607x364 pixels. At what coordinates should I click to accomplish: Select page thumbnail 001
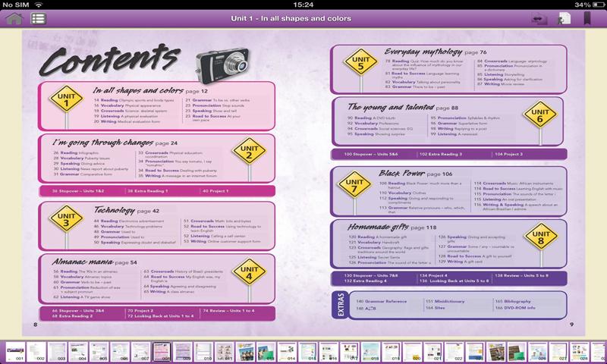tap(15, 352)
